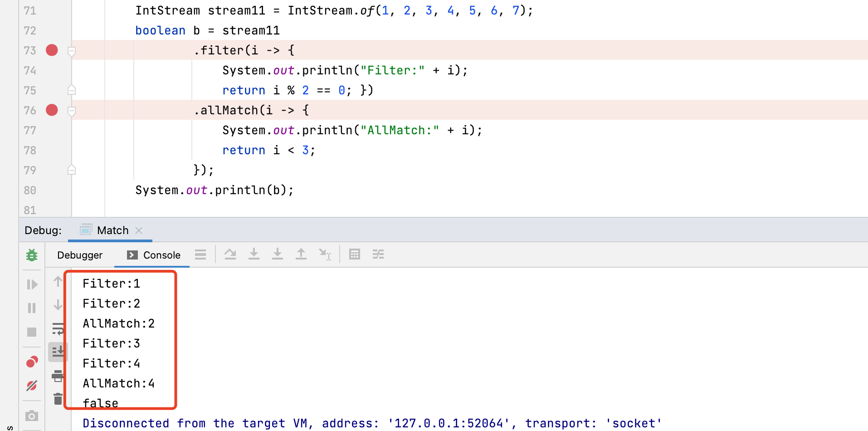Screen dimensions: 868x431
Task: Open Evaluate Expression calculator icon
Action: pos(355,255)
